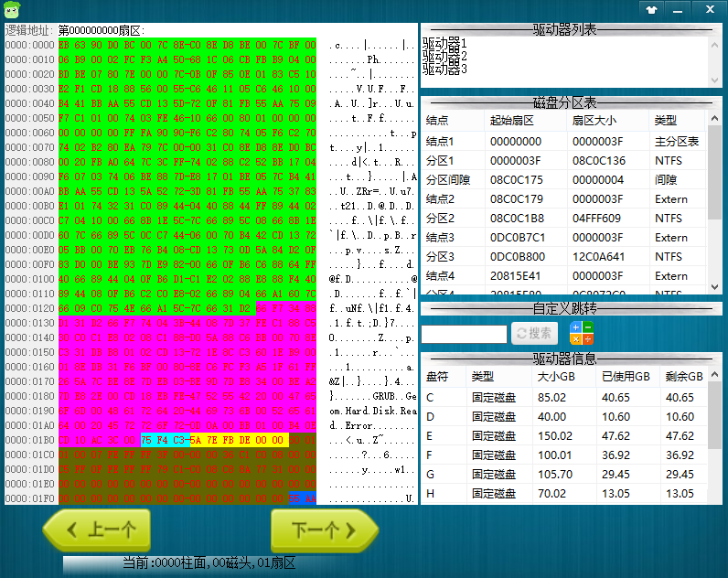The height and width of the screenshot is (578, 728).
Task: Open the skin shirt icon in title bar
Action: [x=651, y=10]
